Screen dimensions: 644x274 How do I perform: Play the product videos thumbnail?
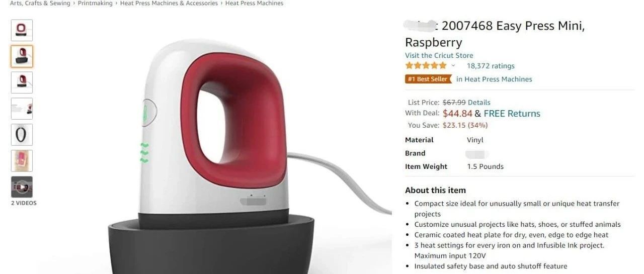[22, 187]
